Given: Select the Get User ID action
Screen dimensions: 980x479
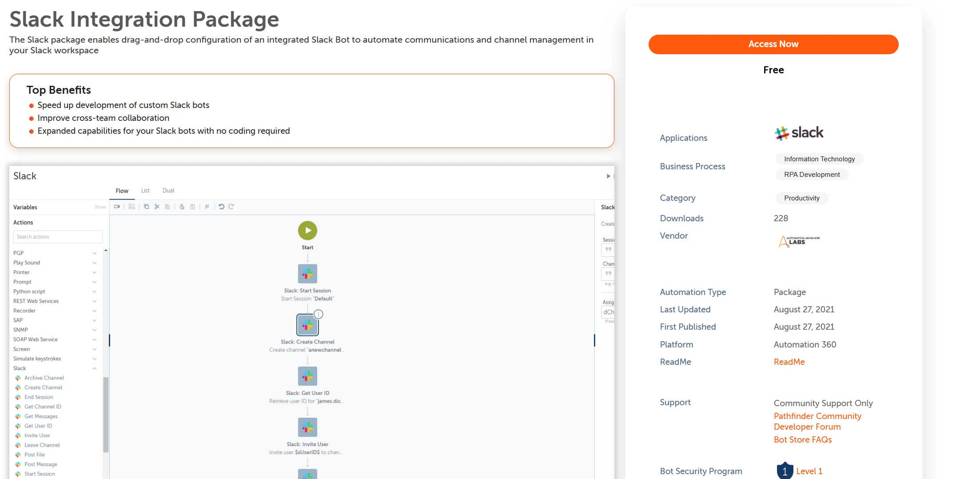Looking at the screenshot, I should click(x=38, y=426).
